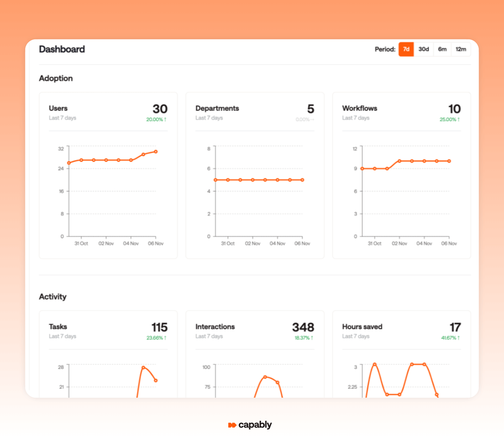Image resolution: width=504 pixels, height=437 pixels.
Task: Click the Departments count 5
Action: (311, 109)
